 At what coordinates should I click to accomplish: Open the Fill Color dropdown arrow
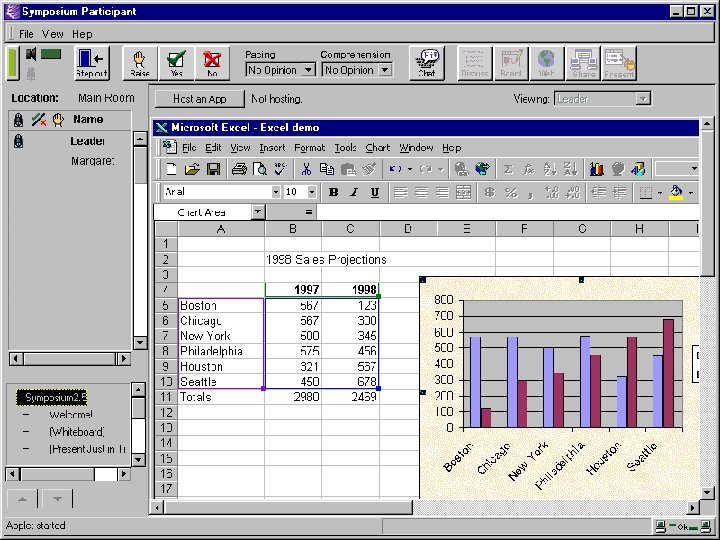691,192
